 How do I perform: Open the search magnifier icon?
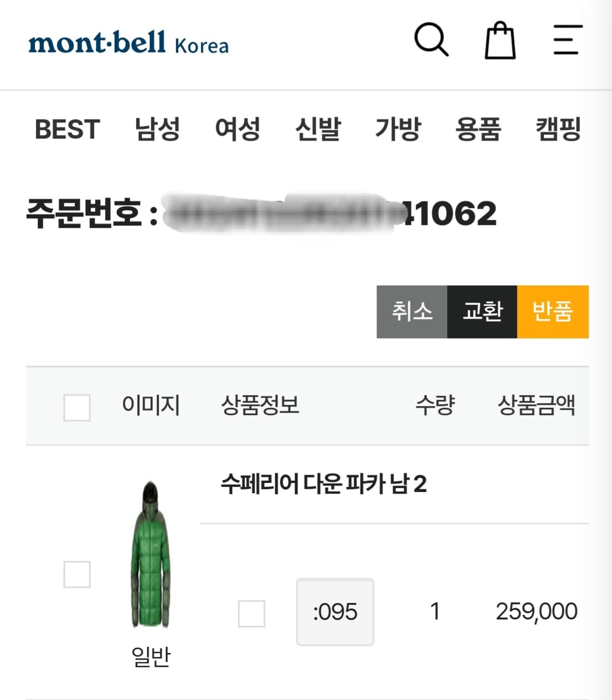[431, 39]
